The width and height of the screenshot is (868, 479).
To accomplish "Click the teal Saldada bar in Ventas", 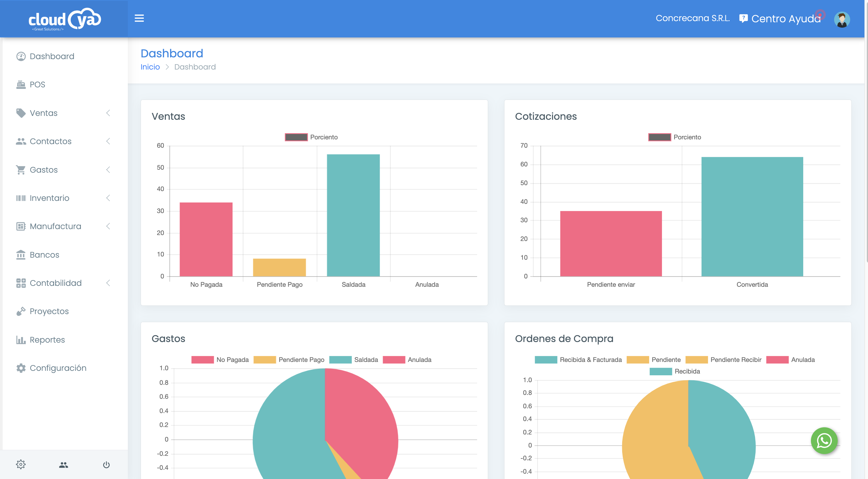I will pos(353,215).
